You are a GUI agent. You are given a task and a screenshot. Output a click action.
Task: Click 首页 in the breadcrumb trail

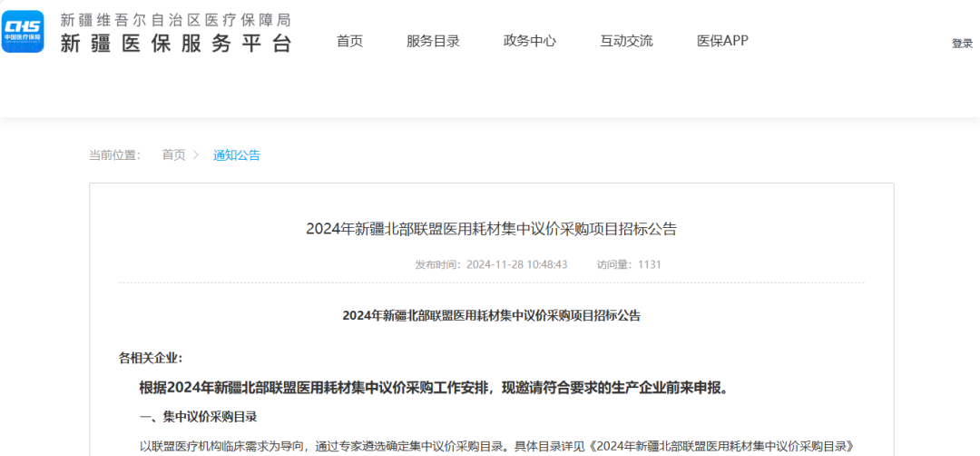point(173,155)
